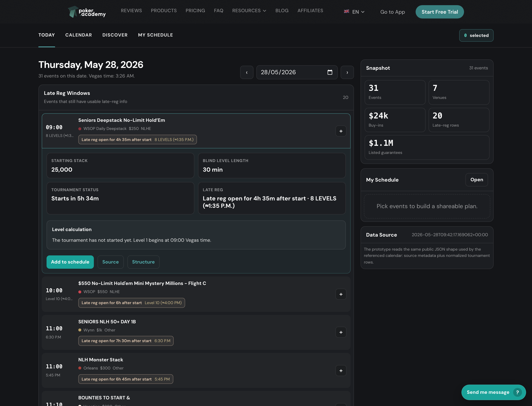Add Mini Mystery Millions Flight C with plus

tap(341, 294)
